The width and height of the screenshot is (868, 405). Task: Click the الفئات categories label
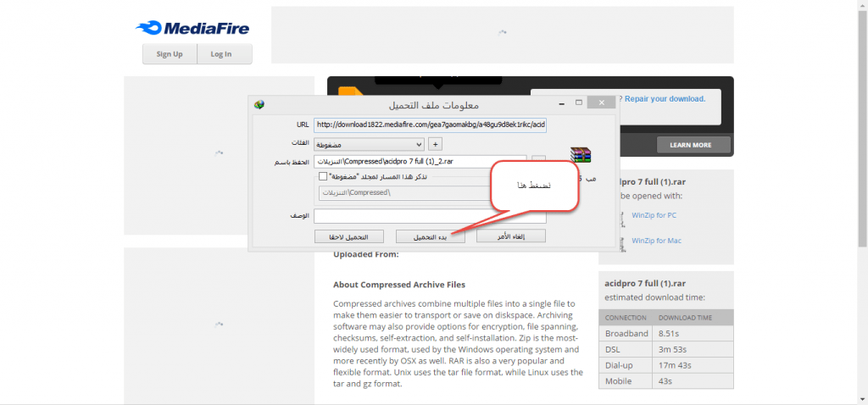tap(299, 142)
